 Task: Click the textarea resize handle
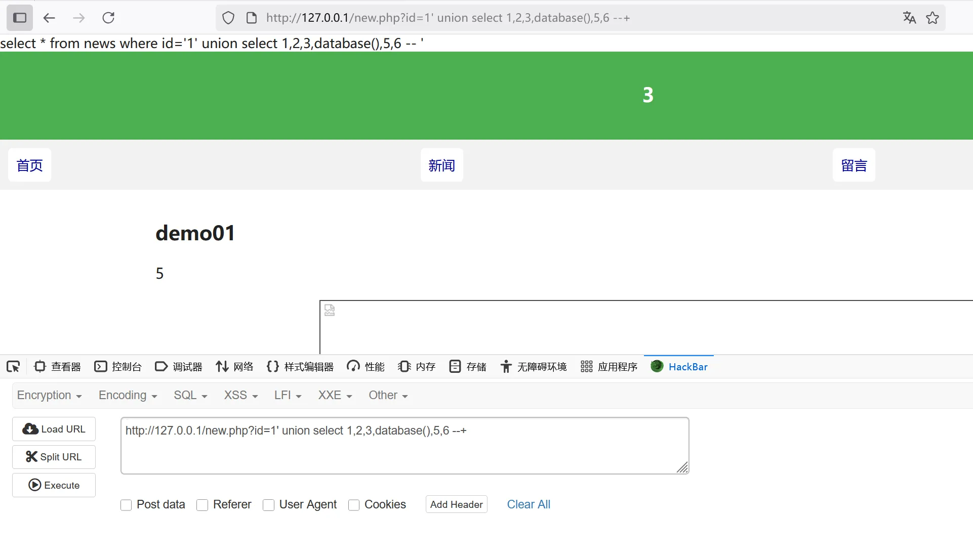[x=682, y=468]
